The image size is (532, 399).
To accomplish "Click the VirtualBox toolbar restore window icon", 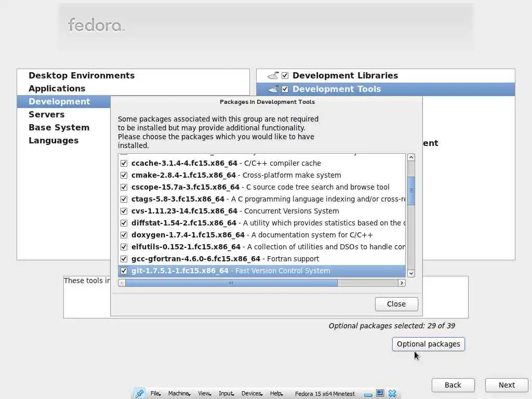I will pos(380,393).
